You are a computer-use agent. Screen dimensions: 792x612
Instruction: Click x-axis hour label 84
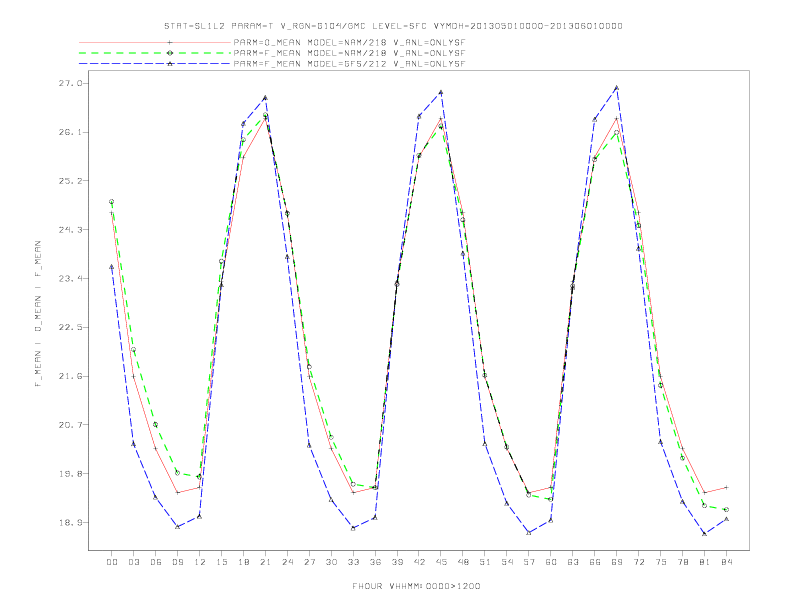point(727,562)
